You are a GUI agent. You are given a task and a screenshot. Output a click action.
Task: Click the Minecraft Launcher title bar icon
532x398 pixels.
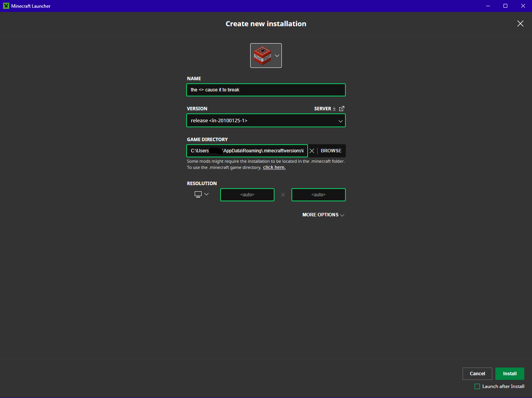(x=6, y=6)
